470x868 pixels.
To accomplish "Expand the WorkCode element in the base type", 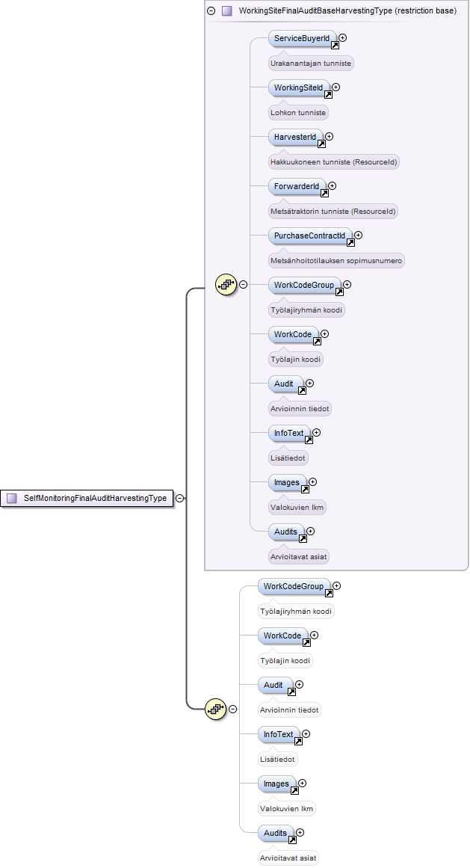I will (x=324, y=333).
